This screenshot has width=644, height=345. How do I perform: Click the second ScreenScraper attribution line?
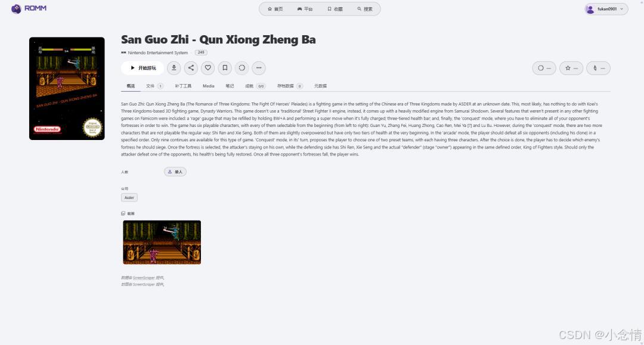(143, 284)
